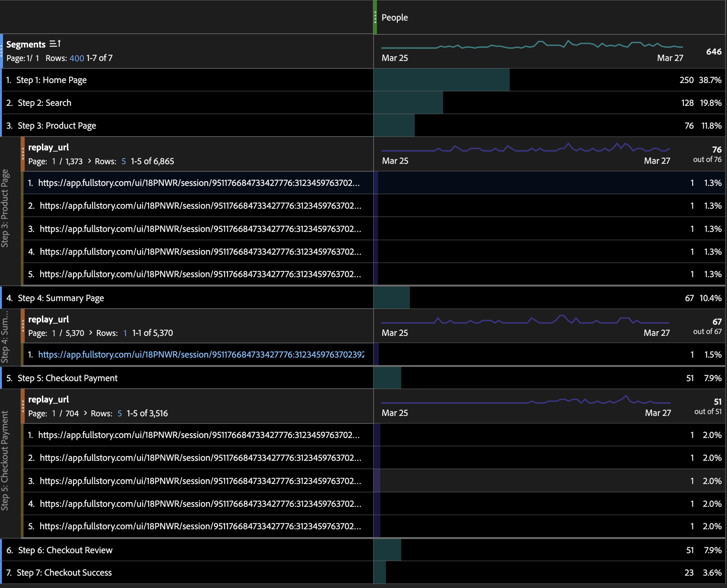727x588 pixels.
Task: Click the vertical 'Step 3: Product Page' breakdown label
Action: pos(5,208)
